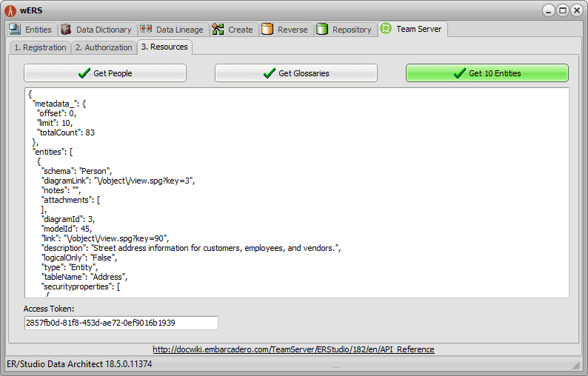
Task: Minimize the wERS window
Action: point(548,10)
